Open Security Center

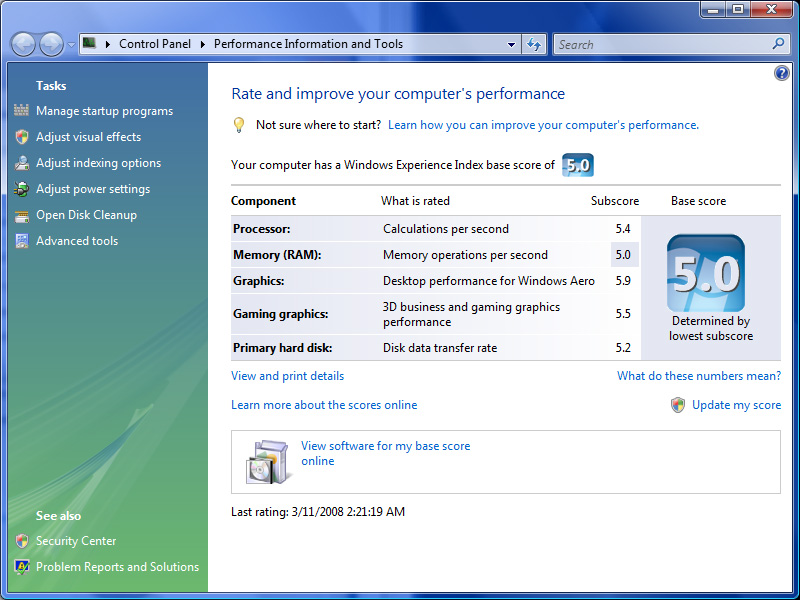[x=76, y=541]
